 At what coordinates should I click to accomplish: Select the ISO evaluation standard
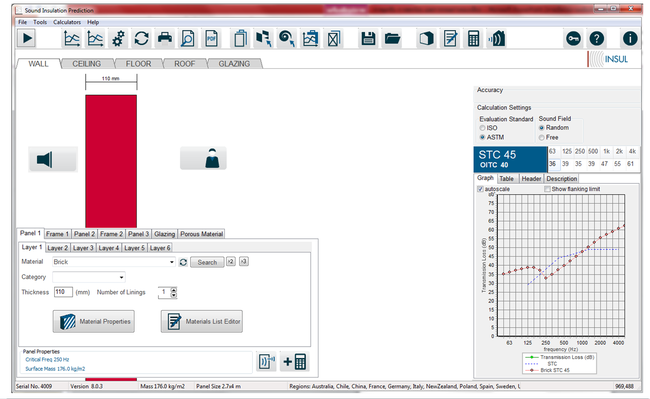click(x=483, y=128)
